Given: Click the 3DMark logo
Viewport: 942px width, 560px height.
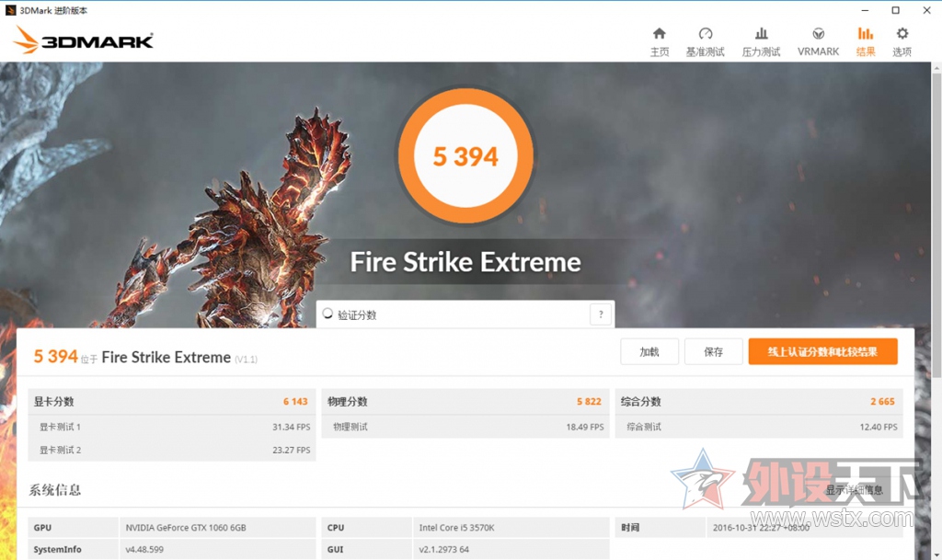Looking at the screenshot, I should click(x=83, y=40).
